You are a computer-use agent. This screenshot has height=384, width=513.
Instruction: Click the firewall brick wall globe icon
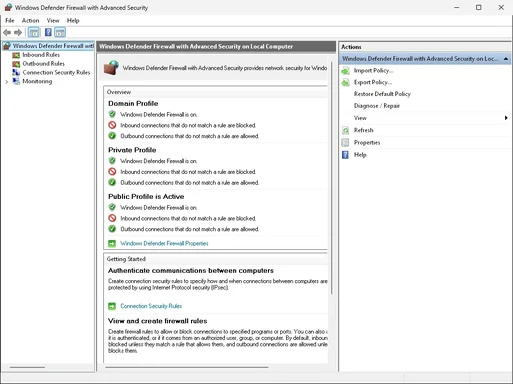[x=111, y=68]
